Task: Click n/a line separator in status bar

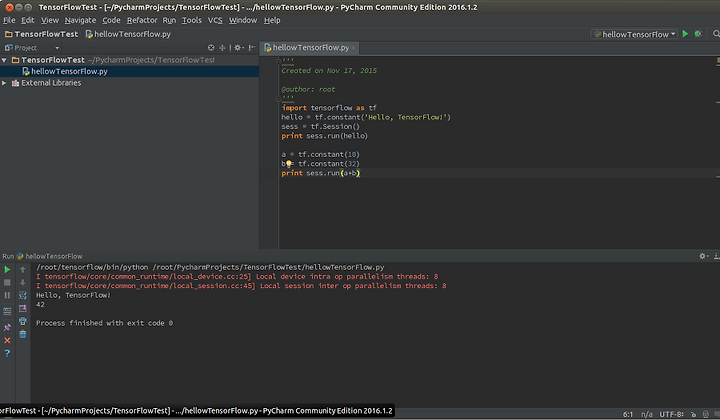Action: tap(647, 414)
